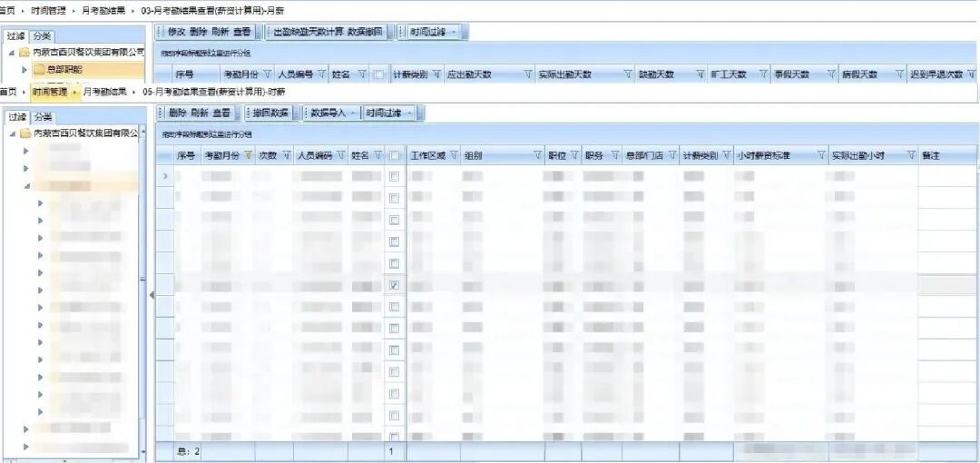Open the 缺勤天数 column filter funnel
Viewport: 980px width, 463px height.
pyautogui.click(x=700, y=74)
